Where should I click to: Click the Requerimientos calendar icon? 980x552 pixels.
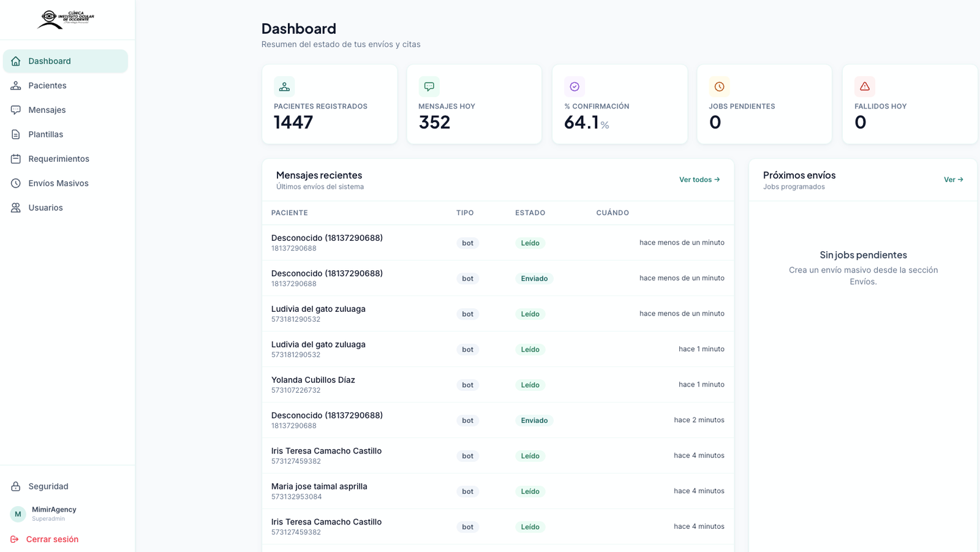[x=16, y=159]
